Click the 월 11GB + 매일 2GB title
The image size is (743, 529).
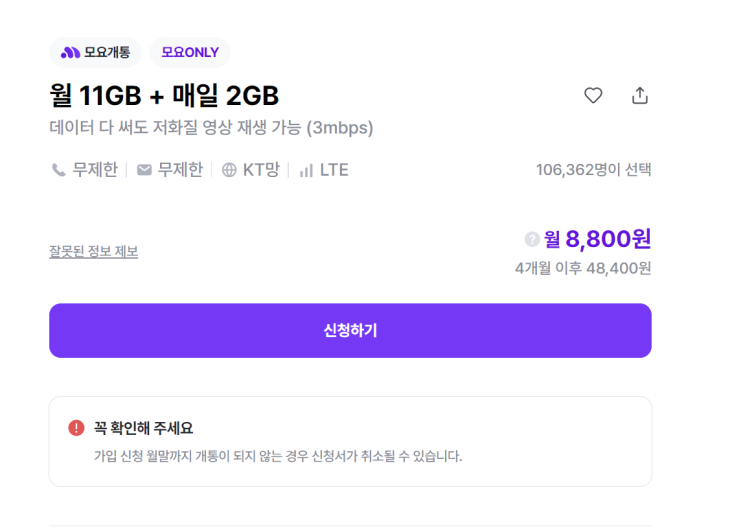(164, 96)
